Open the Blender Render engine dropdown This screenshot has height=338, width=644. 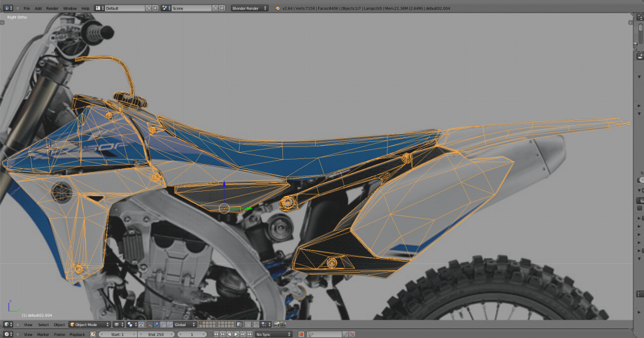(249, 8)
